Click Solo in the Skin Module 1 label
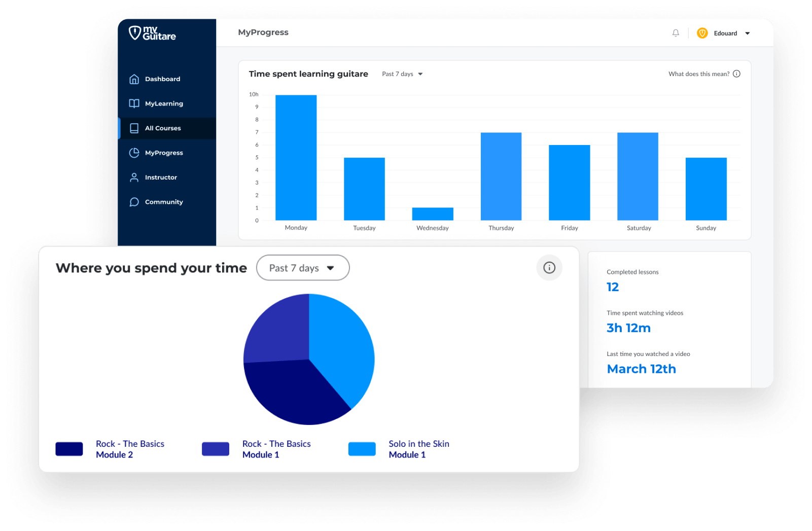This screenshot has height=531, width=812. tap(418, 449)
